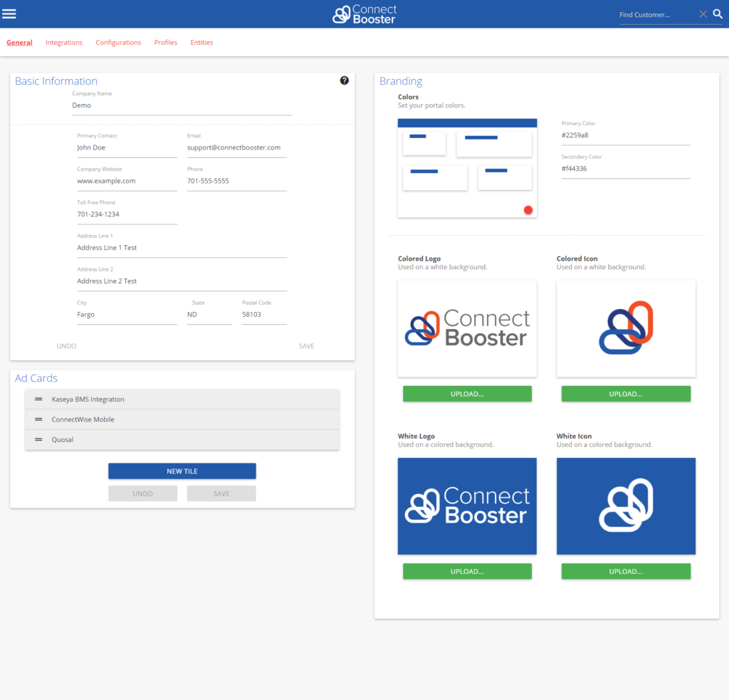
Task: Open the Configurations tab
Action: 118,42
